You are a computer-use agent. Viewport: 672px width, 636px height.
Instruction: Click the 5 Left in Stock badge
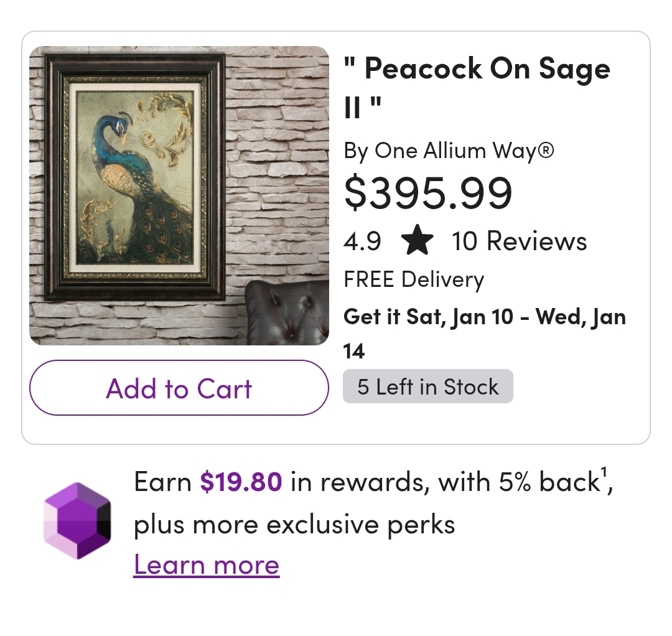(x=428, y=386)
